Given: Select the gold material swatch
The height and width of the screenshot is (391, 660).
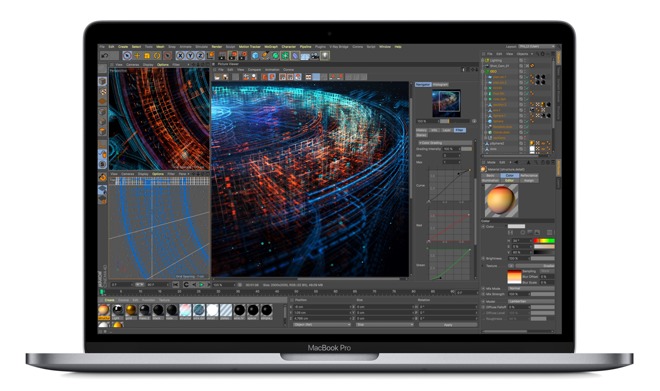Looking at the screenshot, I should 131,310.
